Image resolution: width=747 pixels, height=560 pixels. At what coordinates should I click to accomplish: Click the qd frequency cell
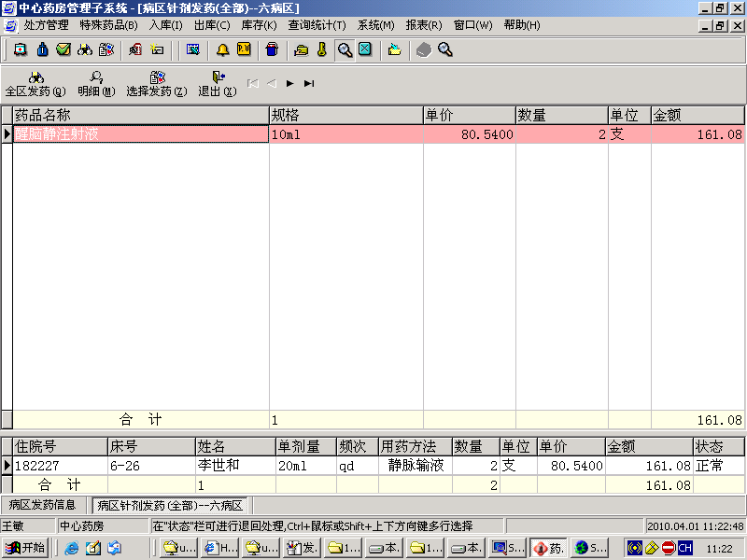coord(358,465)
